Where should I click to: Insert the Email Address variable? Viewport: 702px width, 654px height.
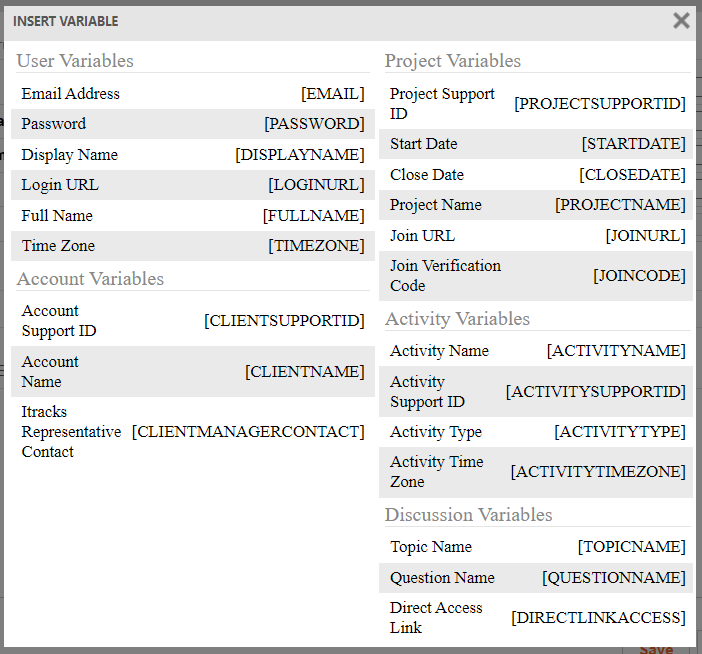pyautogui.click(x=193, y=94)
